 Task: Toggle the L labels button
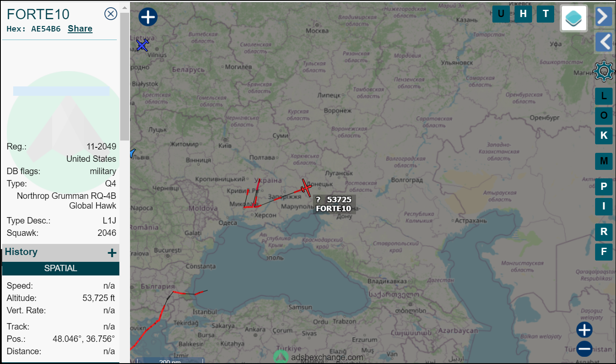pyautogui.click(x=604, y=96)
